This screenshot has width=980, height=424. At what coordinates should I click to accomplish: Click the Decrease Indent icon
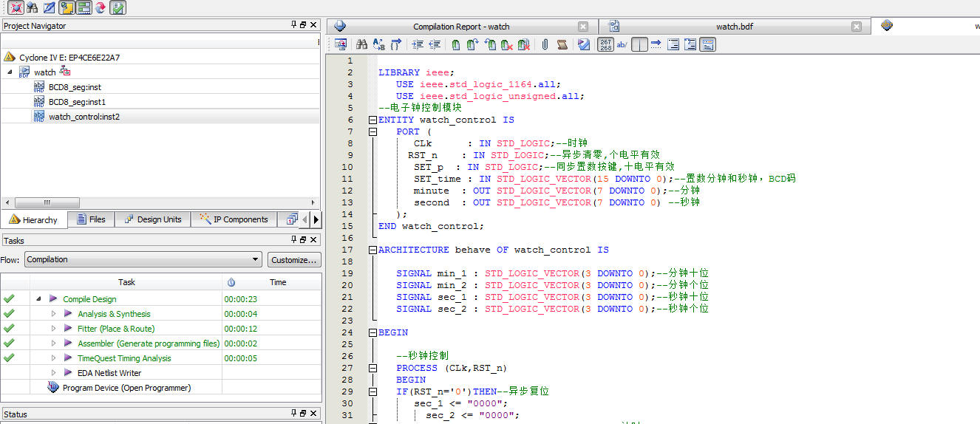pos(435,45)
